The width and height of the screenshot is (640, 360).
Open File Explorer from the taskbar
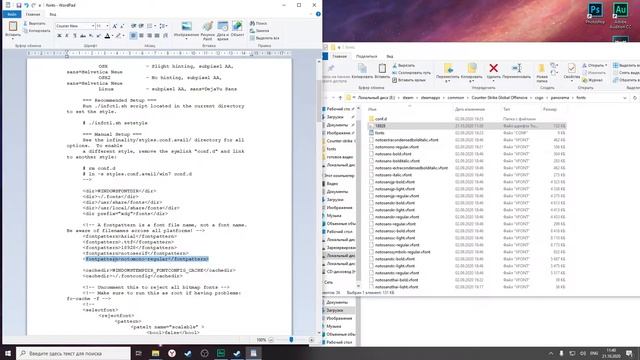(156, 353)
